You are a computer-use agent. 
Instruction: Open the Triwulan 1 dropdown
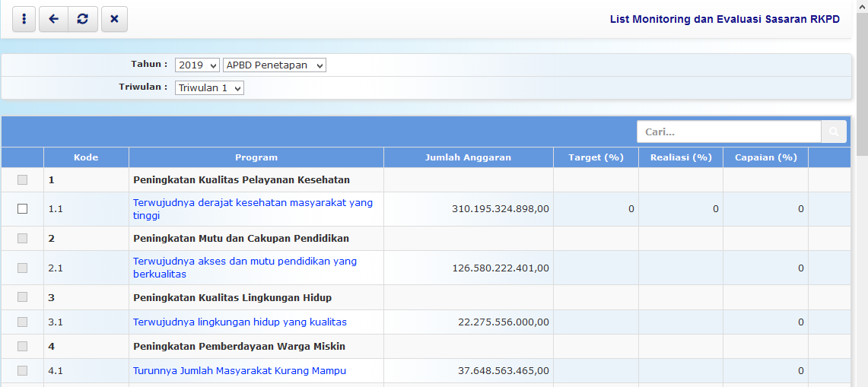tap(209, 88)
